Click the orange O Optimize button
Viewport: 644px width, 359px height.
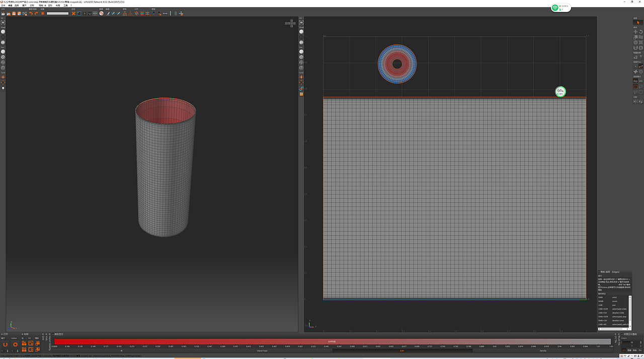tap(15, 344)
